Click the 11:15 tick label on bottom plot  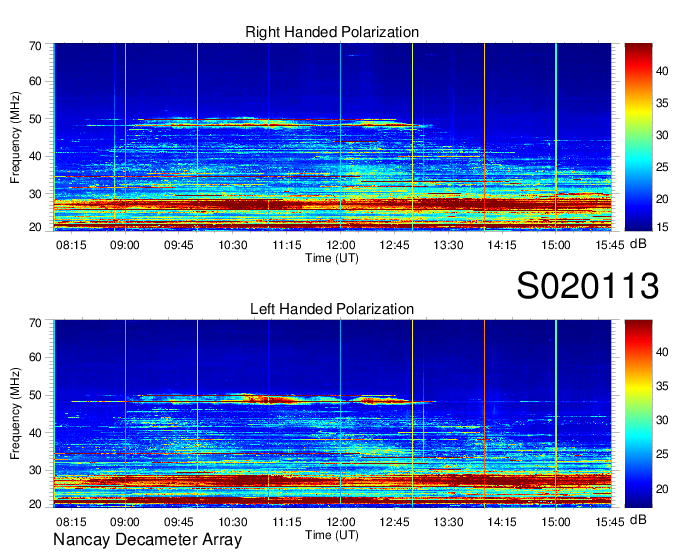pos(287,522)
